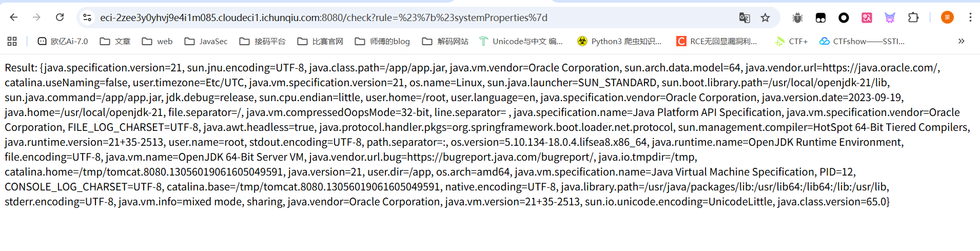
Task: Expand the hidden bookmarks chevron
Action: pos(961,41)
